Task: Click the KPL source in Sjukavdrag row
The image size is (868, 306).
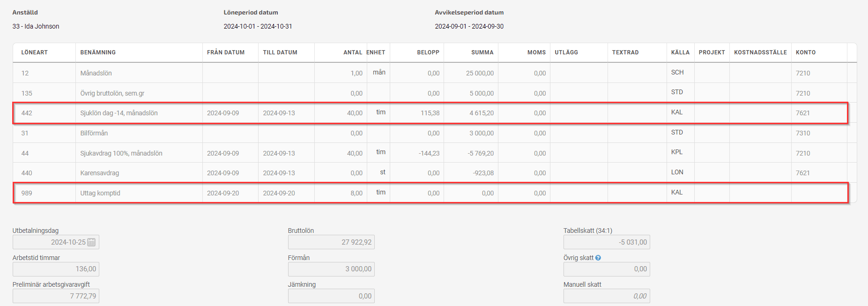Action: (677, 152)
